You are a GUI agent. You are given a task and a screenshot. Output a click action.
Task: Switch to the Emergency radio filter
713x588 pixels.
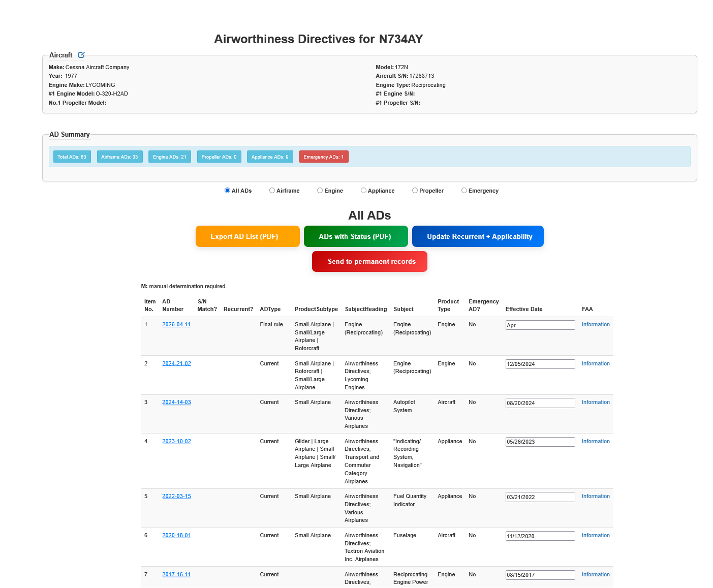click(464, 191)
